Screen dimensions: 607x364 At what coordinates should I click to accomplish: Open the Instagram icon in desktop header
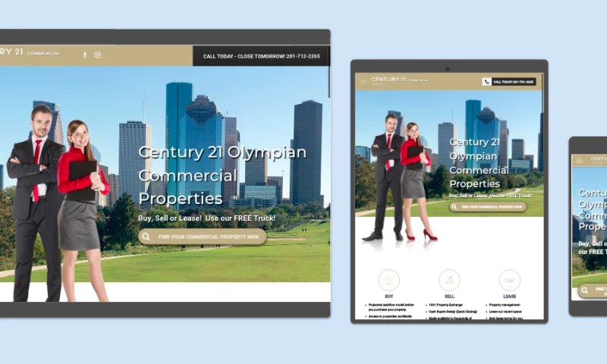point(98,55)
